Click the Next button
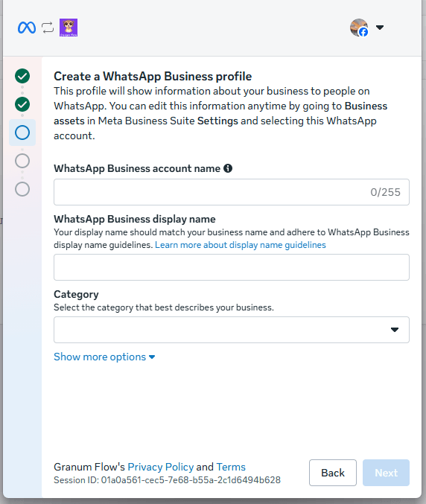This screenshot has width=426, height=504. point(386,473)
